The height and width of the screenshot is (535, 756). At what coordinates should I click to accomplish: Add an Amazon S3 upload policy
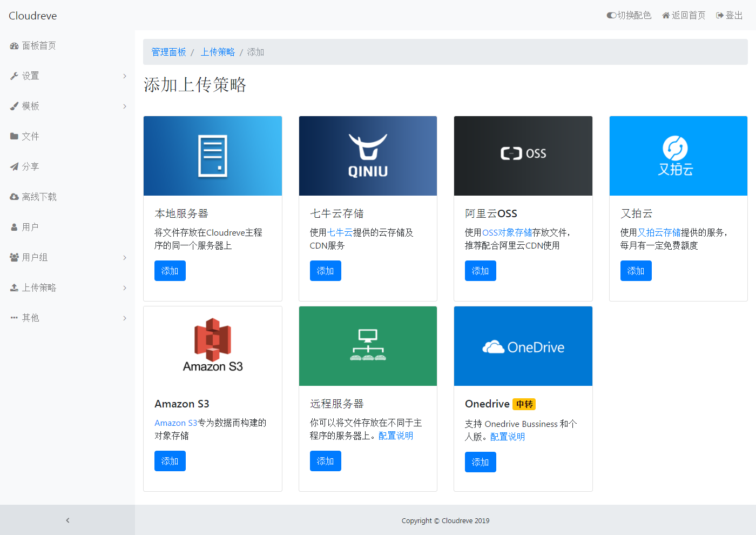170,461
